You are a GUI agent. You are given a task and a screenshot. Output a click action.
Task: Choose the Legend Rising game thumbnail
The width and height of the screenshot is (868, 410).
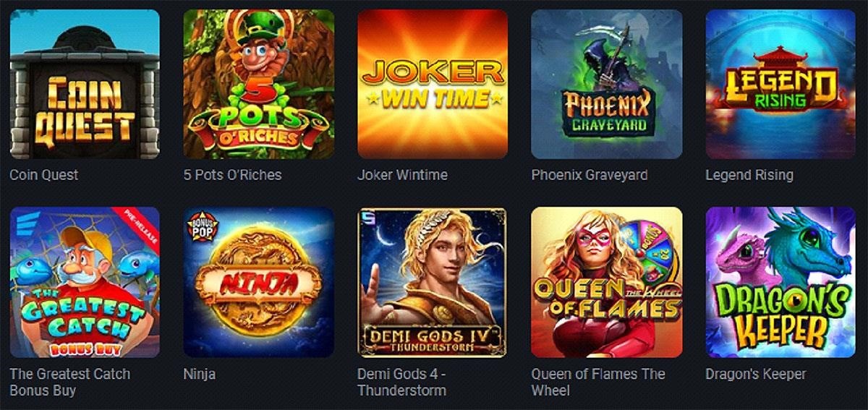[780, 84]
